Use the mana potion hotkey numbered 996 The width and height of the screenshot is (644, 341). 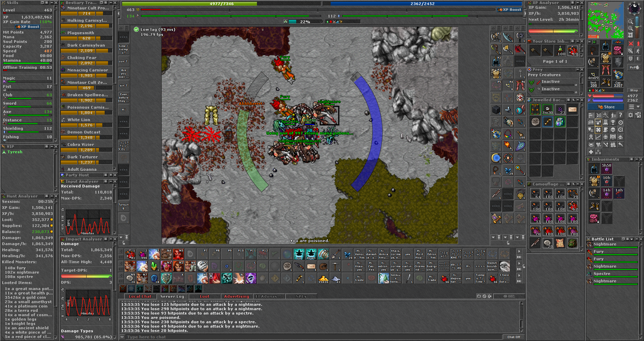(142, 254)
